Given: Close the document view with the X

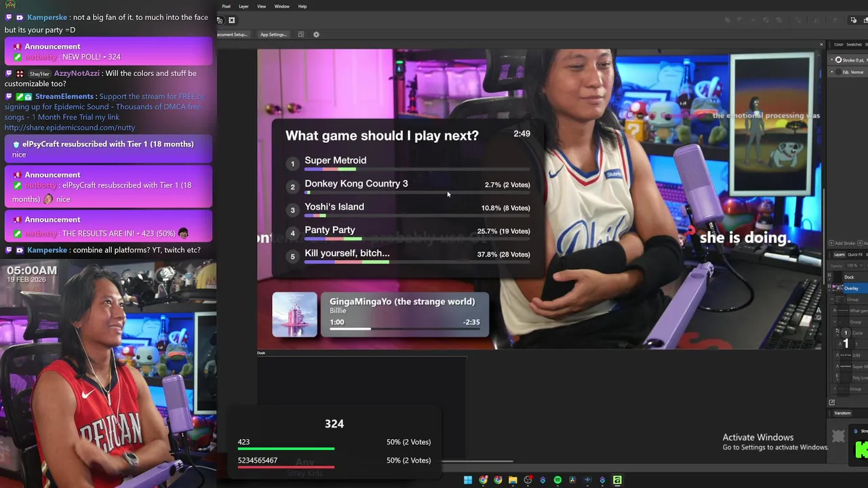Looking at the screenshot, I should 821,45.
